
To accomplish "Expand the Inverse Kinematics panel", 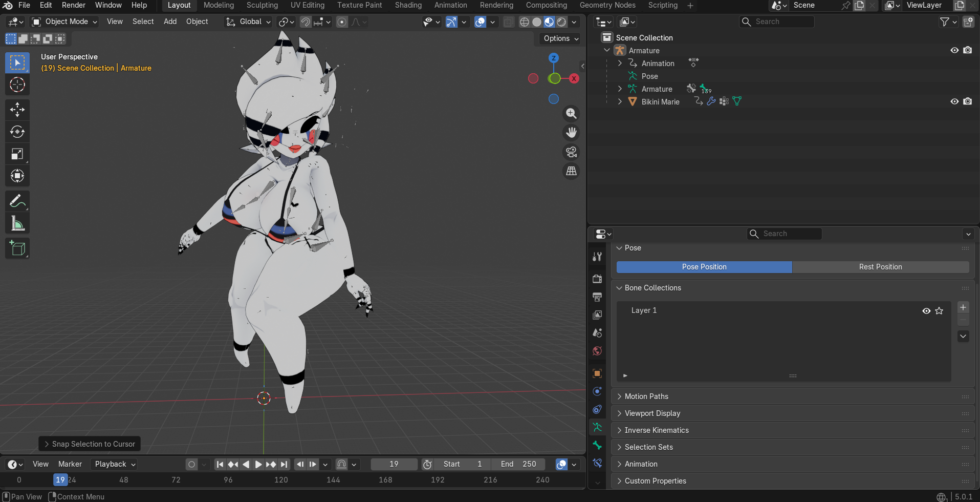I will 792,430.
